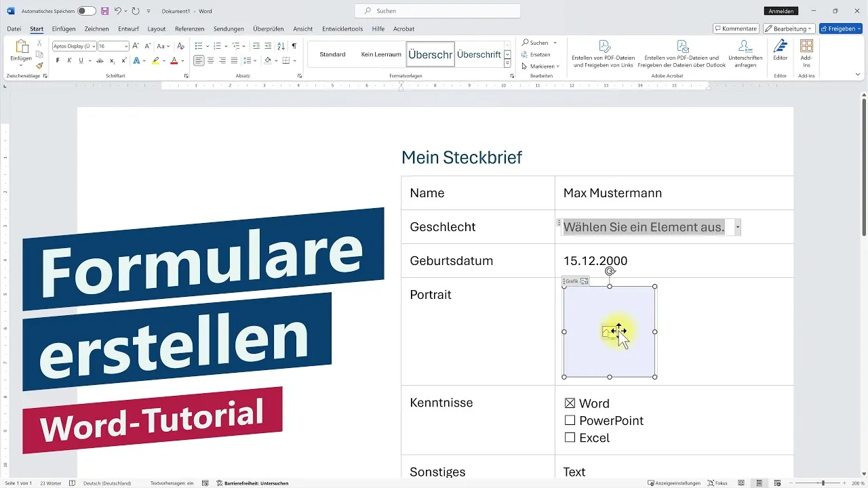Open the Editor icon in the ribbon

pyautogui.click(x=780, y=51)
